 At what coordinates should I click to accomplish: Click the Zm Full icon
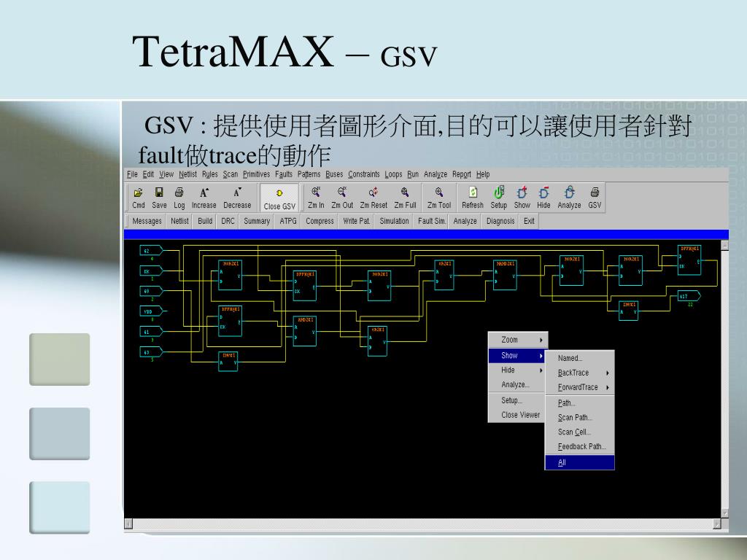coord(405,198)
